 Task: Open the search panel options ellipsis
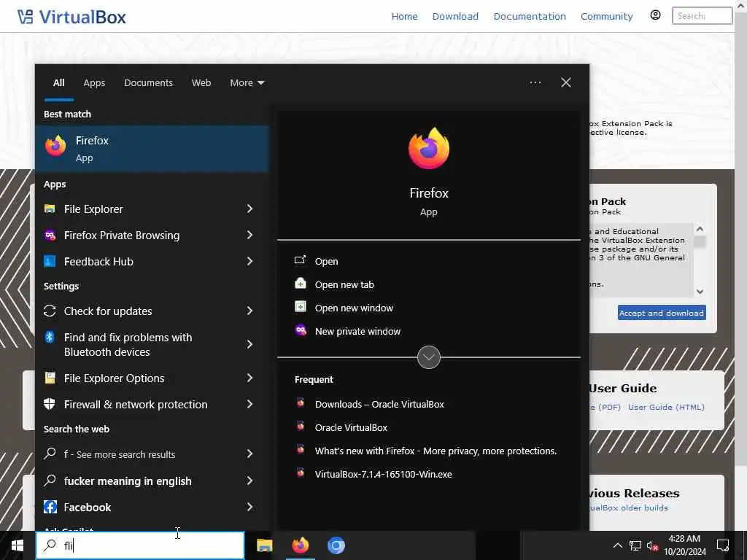tap(535, 83)
